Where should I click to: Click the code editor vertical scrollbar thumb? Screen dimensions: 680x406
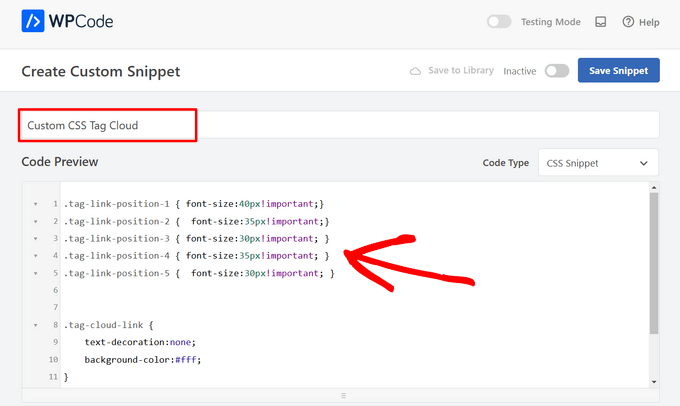click(x=654, y=263)
